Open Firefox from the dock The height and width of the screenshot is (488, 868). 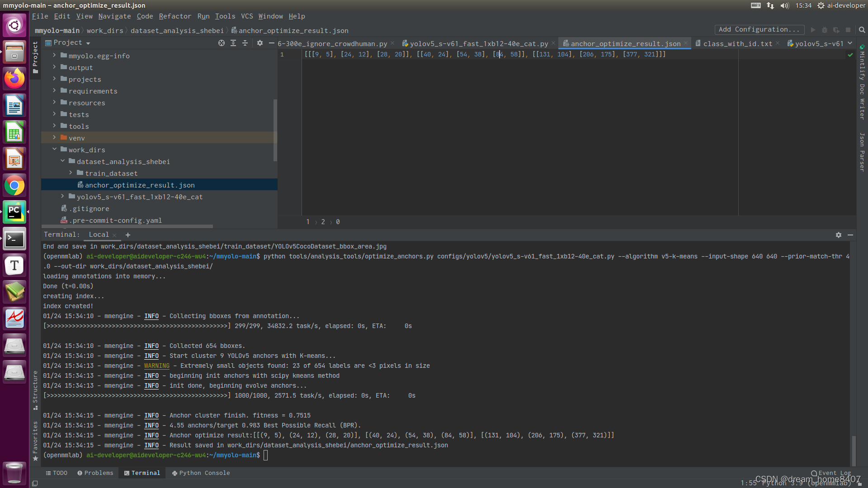pyautogui.click(x=14, y=79)
